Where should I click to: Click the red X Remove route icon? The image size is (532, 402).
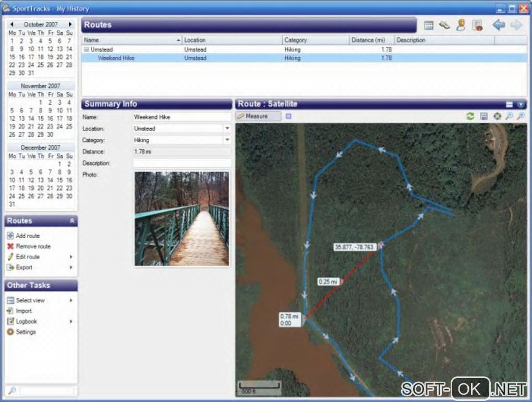[10, 246]
